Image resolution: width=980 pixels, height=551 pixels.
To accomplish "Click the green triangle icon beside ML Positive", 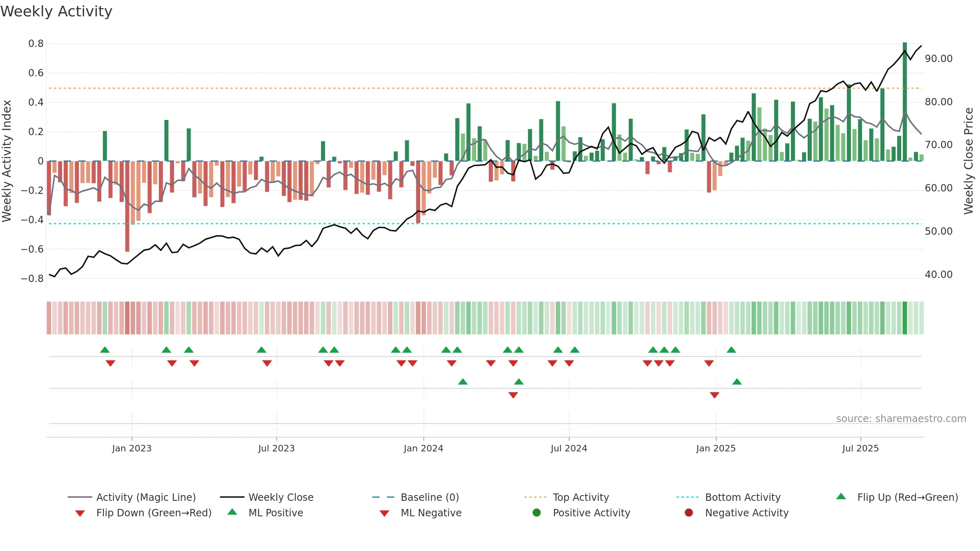I will 232,512.
